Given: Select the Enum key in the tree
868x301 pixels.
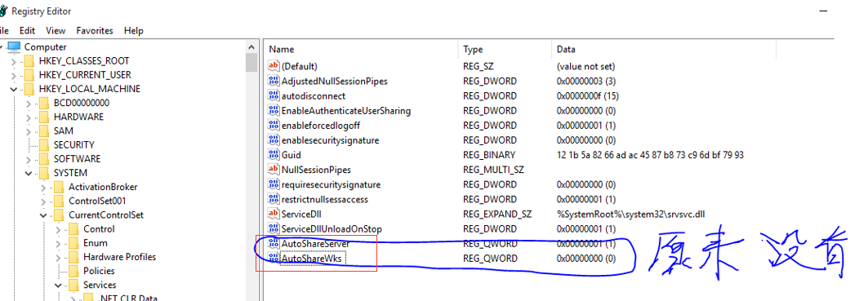Looking at the screenshot, I should pos(96,243).
